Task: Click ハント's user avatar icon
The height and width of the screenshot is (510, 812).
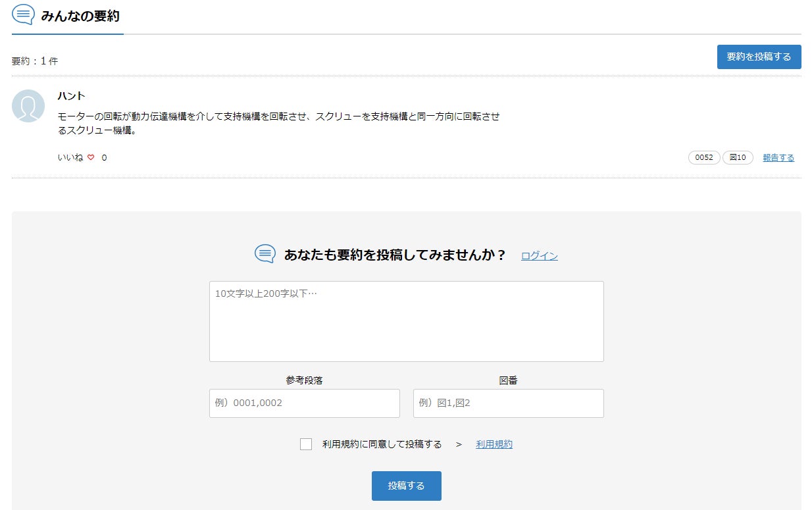Action: click(x=28, y=106)
